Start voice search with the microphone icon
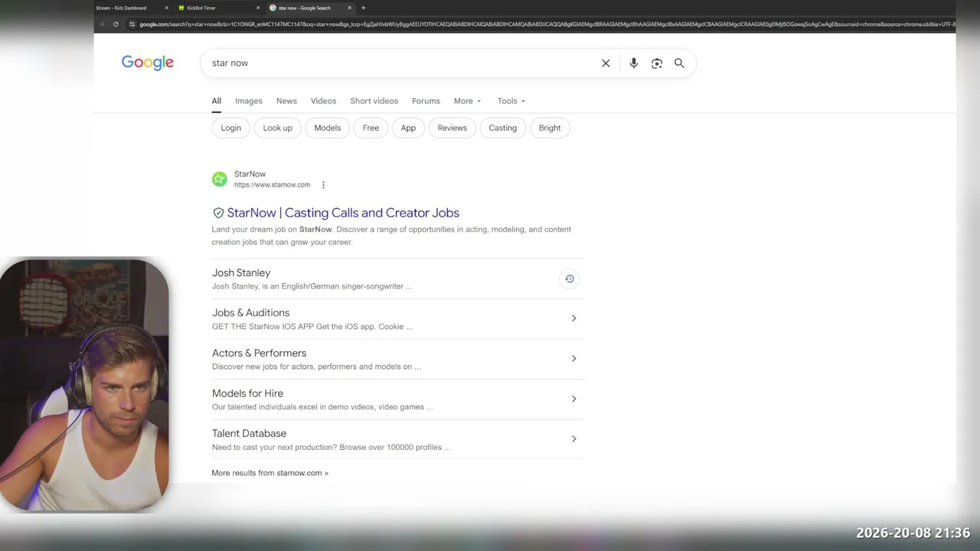Viewport: 980px width, 551px height. tap(633, 64)
